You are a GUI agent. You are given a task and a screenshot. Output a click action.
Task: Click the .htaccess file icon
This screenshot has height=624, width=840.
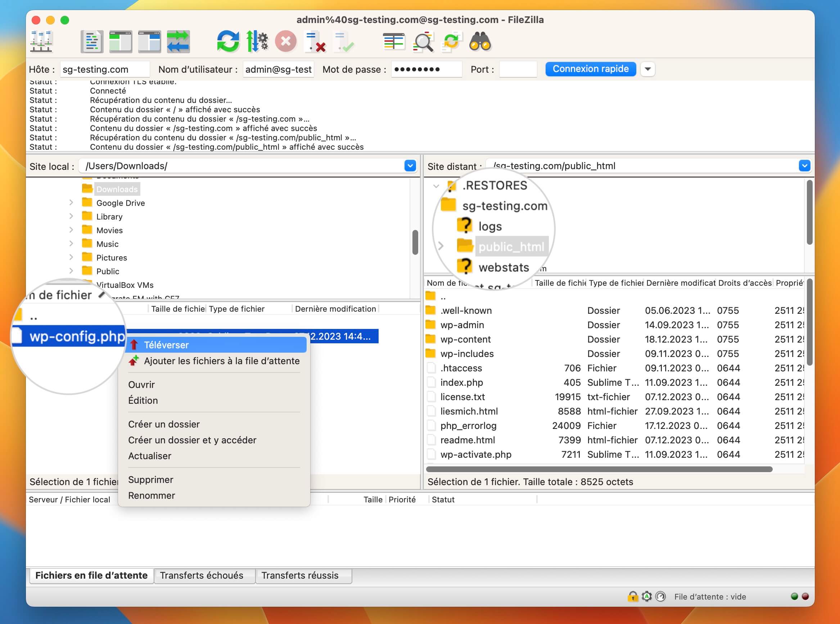[431, 368]
